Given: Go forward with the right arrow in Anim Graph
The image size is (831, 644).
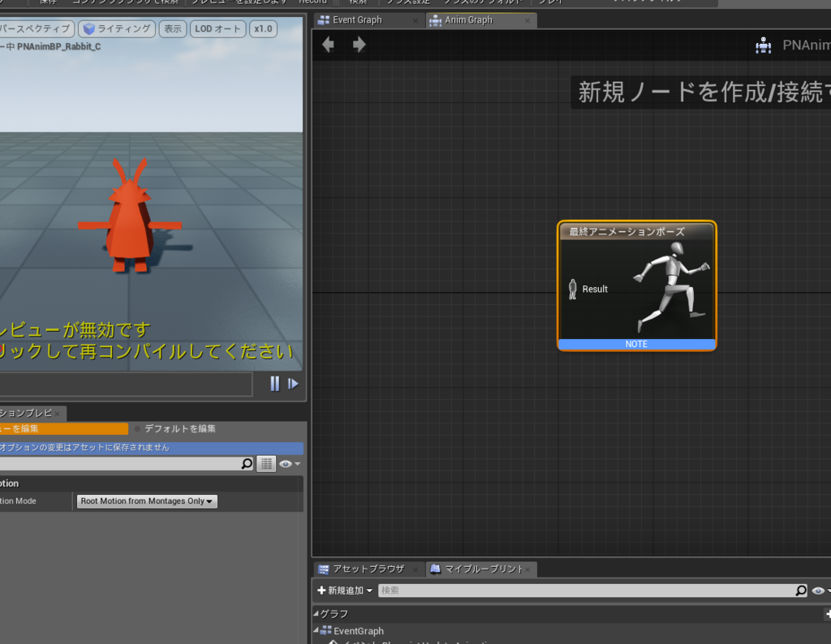Looking at the screenshot, I should [360, 45].
